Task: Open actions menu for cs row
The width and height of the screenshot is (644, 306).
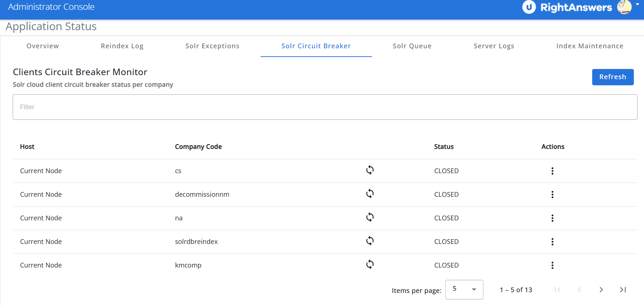Action: point(552,171)
